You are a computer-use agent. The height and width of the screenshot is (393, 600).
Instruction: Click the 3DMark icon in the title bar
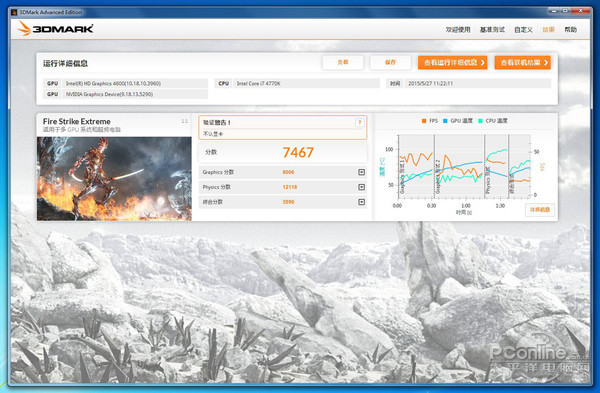coord(14,12)
